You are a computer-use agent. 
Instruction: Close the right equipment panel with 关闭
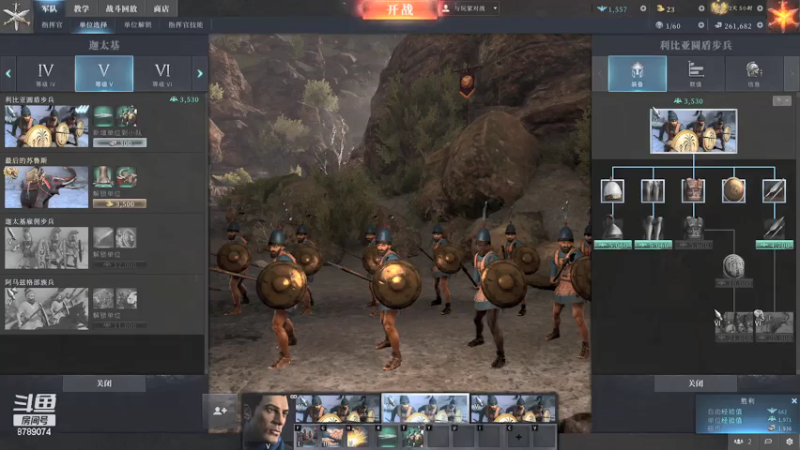[695, 383]
